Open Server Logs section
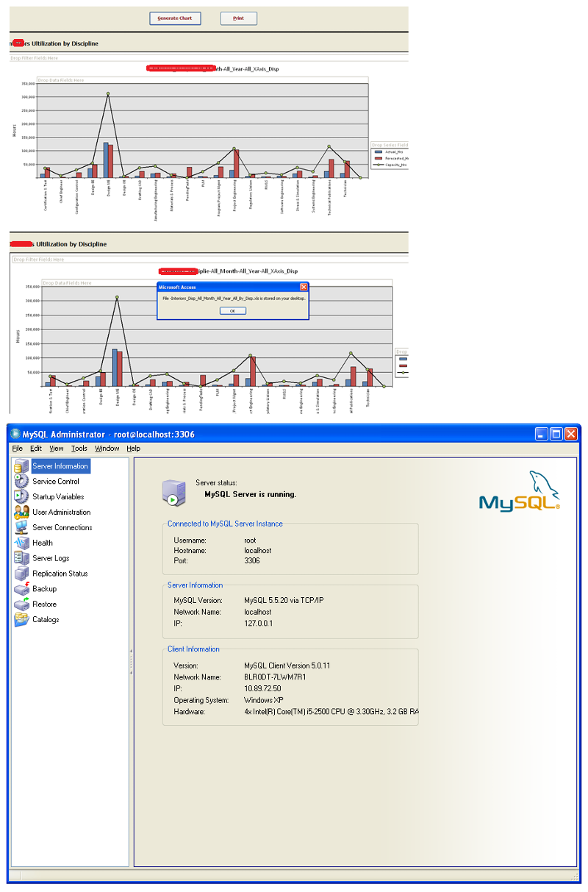The image size is (588, 892). tap(51, 558)
